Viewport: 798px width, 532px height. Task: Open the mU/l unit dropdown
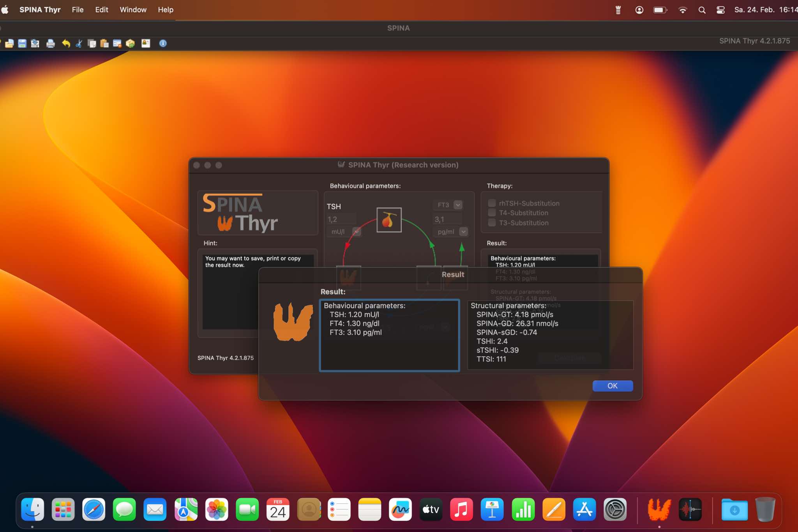[356, 232]
